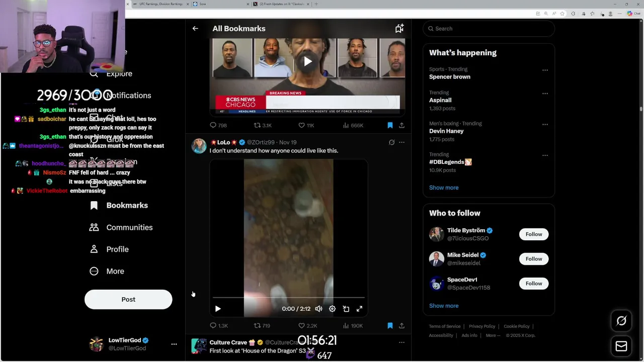Screen dimensions: 644x362
Task: Repost the CBS News post showing 3.1K
Action: (x=262, y=125)
